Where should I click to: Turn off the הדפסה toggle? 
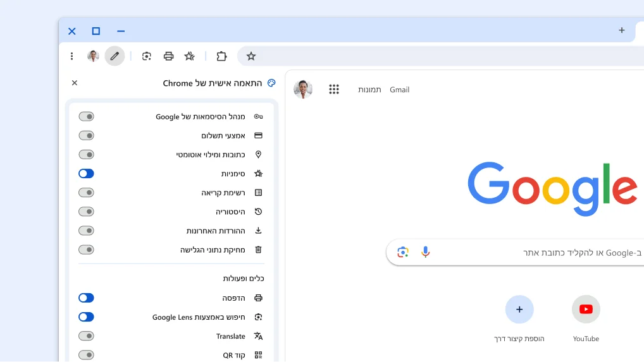coord(86,298)
